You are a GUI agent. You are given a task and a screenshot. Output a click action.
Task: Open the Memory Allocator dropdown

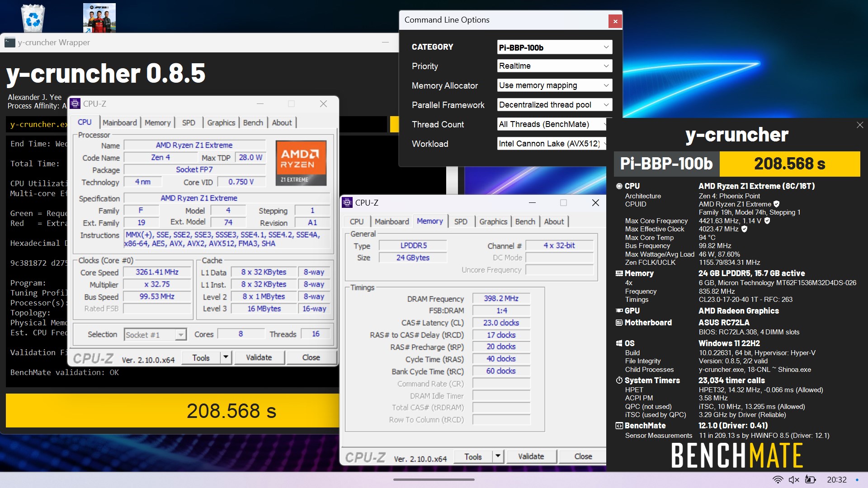554,85
